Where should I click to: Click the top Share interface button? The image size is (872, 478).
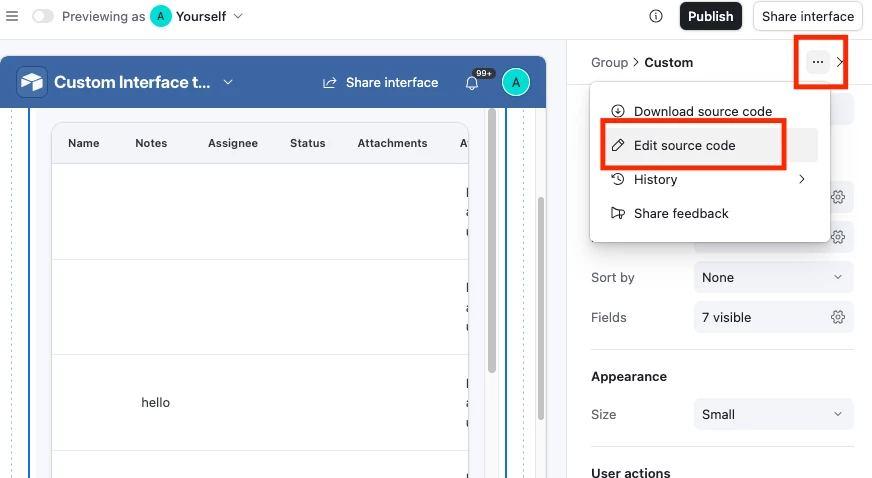coord(807,16)
